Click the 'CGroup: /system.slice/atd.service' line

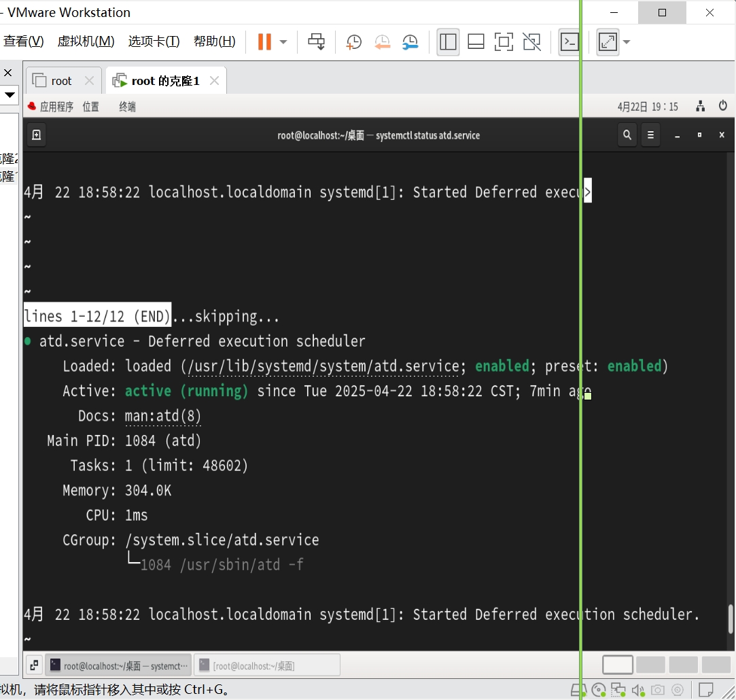(x=190, y=540)
